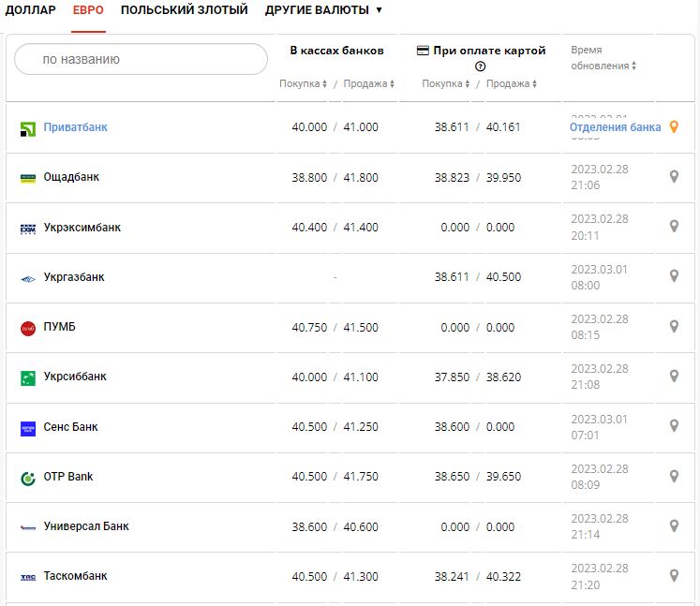Image resolution: width=700 pixels, height=606 pixels.
Task: Click the location pin in the Ощадбанк row
Action: point(673,176)
